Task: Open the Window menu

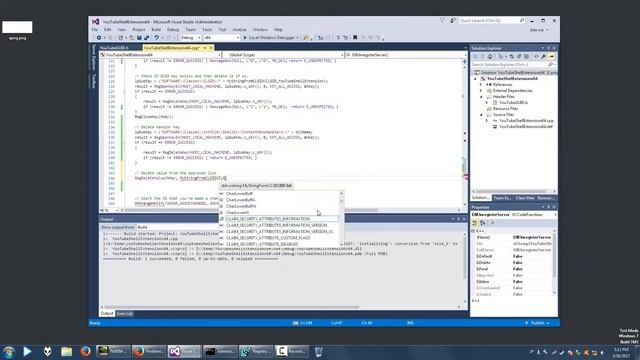Action: (x=260, y=29)
